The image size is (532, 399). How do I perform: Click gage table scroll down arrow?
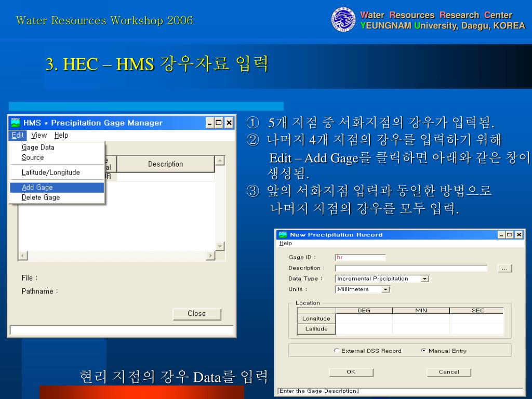[x=220, y=246]
